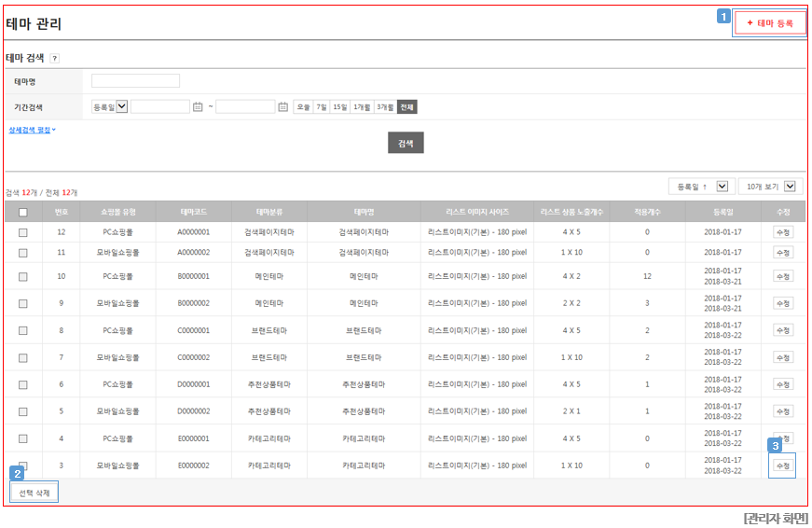Viewport: 812px width, 528px height.
Task: Tick the checkbox of row 4
Action: click(22, 438)
